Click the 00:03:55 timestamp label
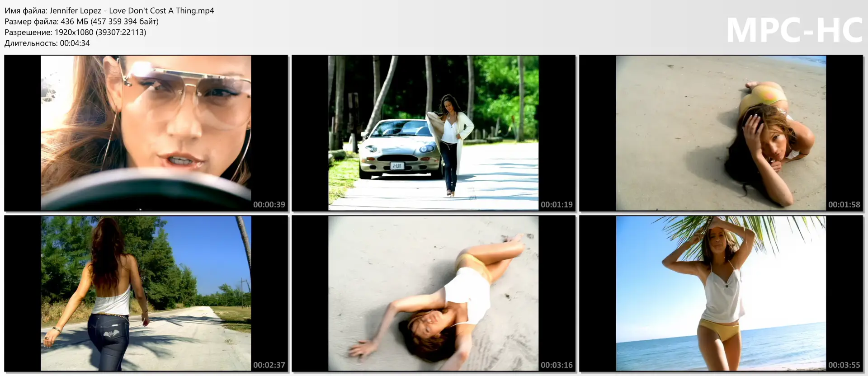 (x=844, y=365)
